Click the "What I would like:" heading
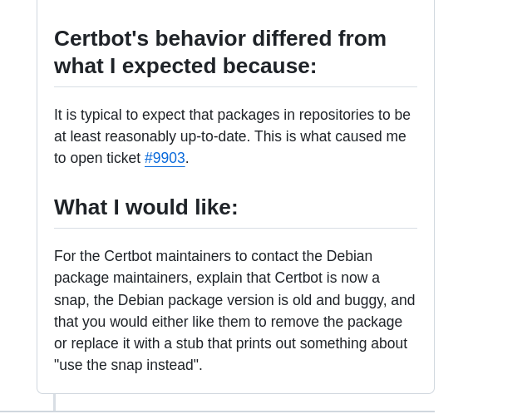Viewport: 532px width, 414px height. click(x=146, y=207)
